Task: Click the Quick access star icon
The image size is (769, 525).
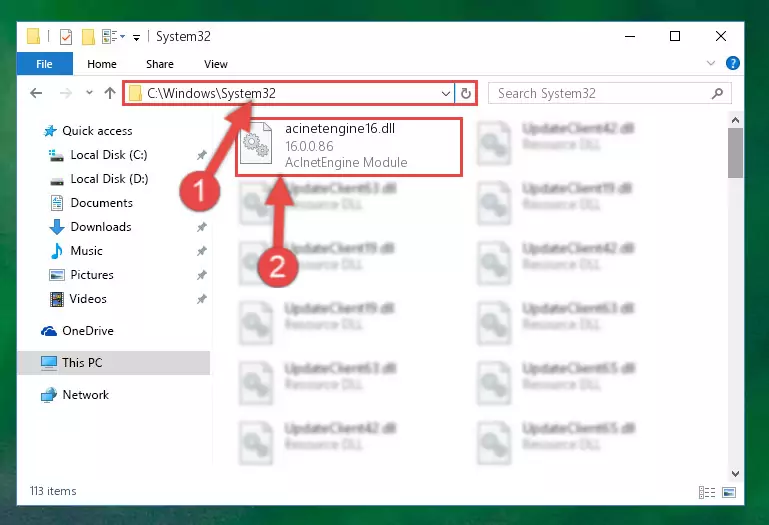Action: coord(50,131)
